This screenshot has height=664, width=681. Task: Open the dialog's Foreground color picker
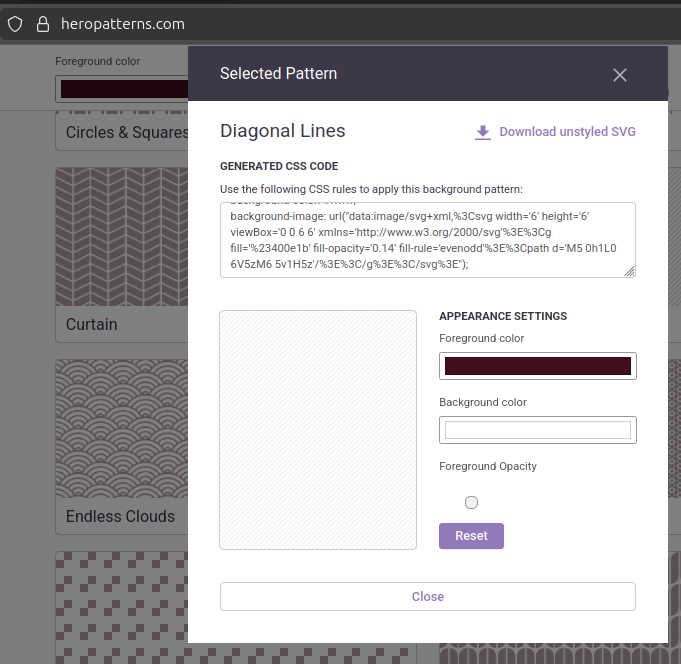coord(537,366)
